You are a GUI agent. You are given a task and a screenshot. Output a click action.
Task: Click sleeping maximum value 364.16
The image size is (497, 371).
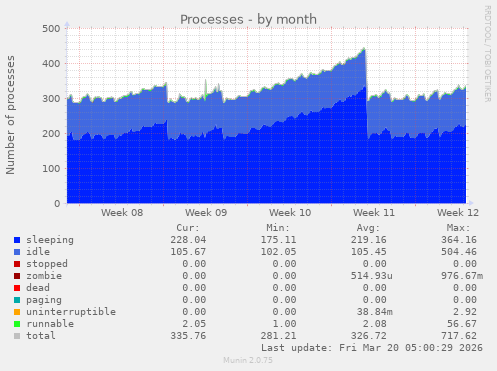[x=459, y=240]
